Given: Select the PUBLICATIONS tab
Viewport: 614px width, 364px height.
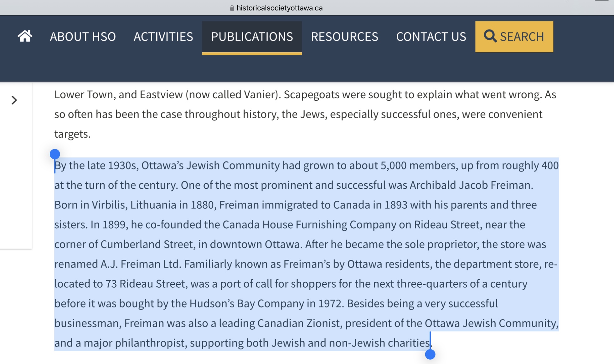Looking at the screenshot, I should [252, 37].
